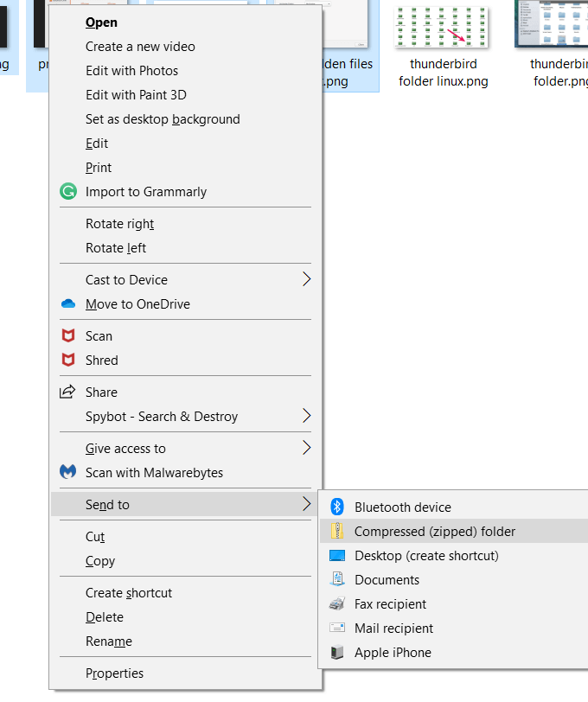588x702 pixels.
Task: Expand the Spybot Search & Destroy arrow
Action: coord(307,416)
